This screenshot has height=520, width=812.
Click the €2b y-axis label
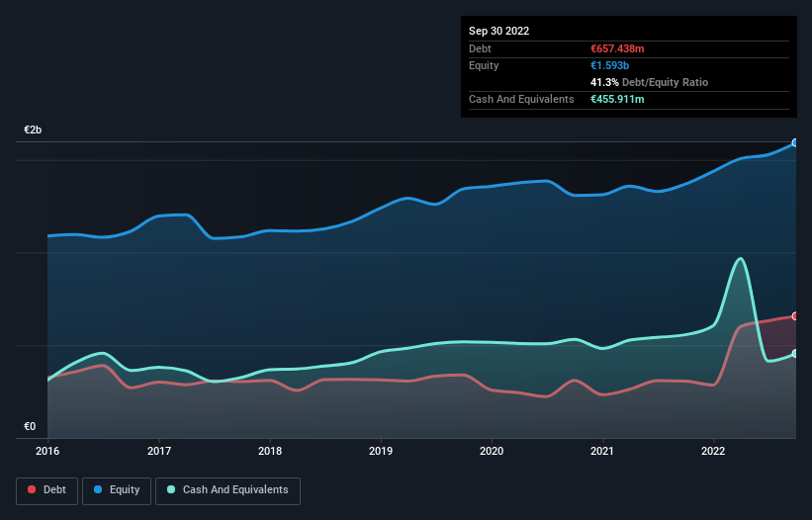(33, 130)
